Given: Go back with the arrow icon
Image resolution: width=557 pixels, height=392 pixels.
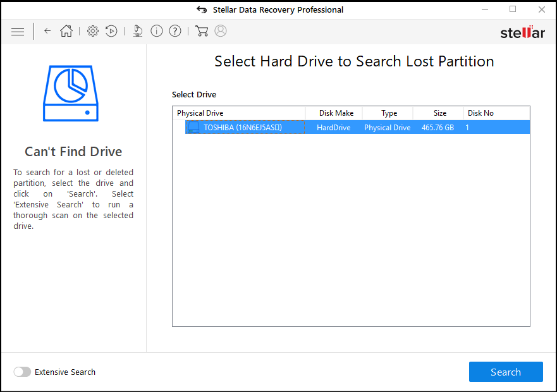Looking at the screenshot, I should 47,31.
